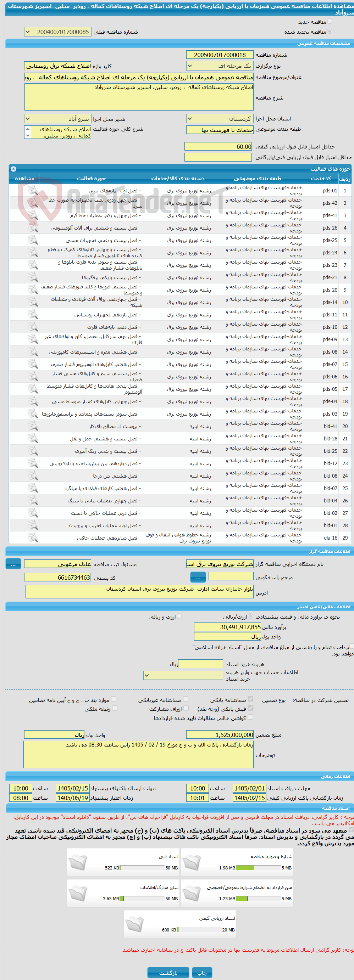354x980 pixels.
Task: Toggle ضمانتنامه بانکی checkbox
Action: 250,699
